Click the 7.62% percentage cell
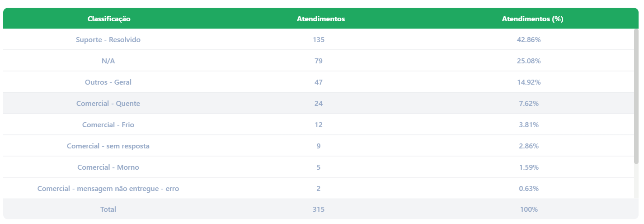The width and height of the screenshot is (644, 224). tap(529, 104)
